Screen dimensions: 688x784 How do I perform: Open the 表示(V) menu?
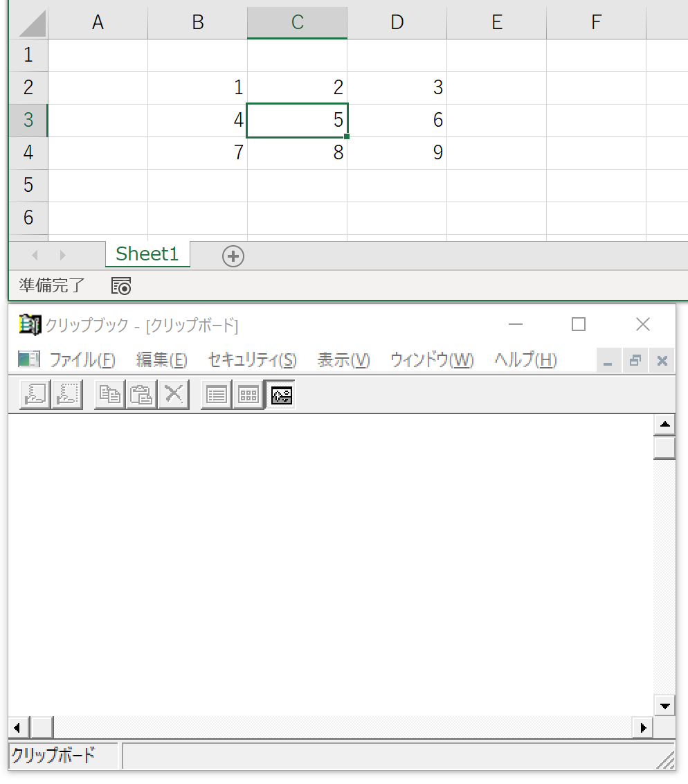click(x=344, y=359)
